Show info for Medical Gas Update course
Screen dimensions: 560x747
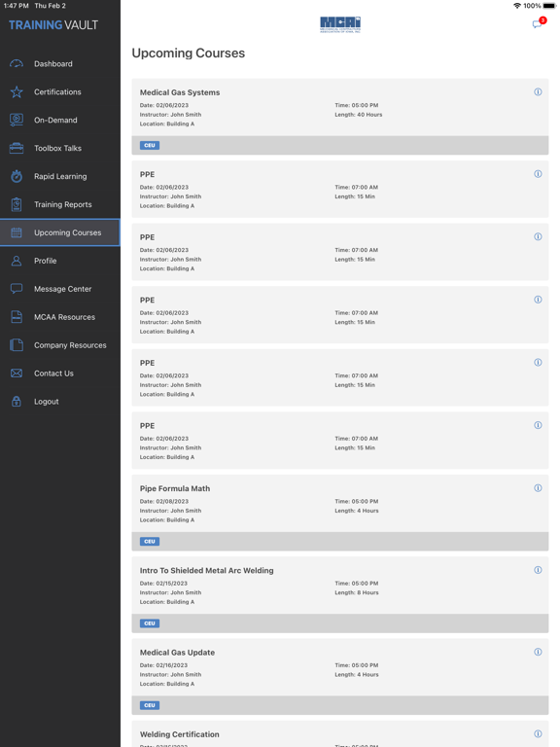[x=538, y=652]
